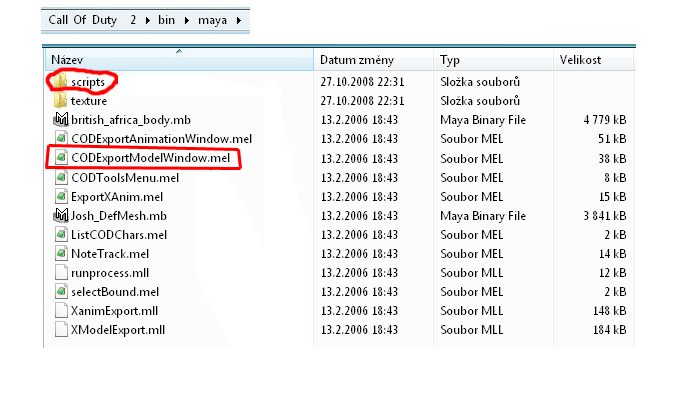Viewport: 700px width, 400px height.
Task: Click the XanimExport.mll file name
Action: click(x=114, y=311)
